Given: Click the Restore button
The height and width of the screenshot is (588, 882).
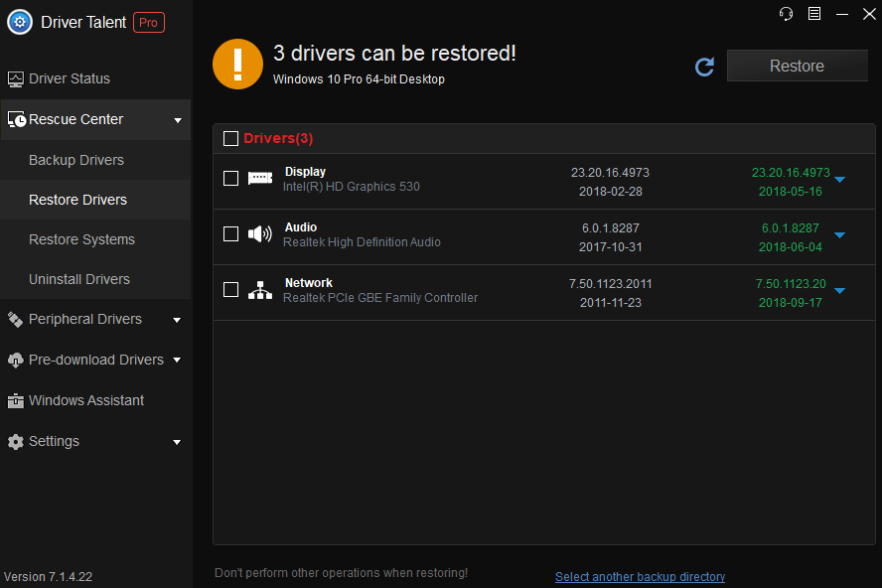Looking at the screenshot, I should point(797,66).
